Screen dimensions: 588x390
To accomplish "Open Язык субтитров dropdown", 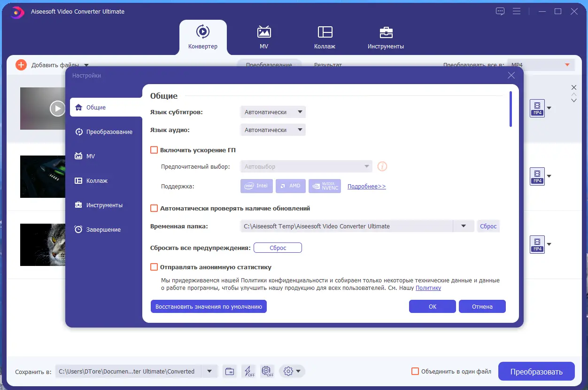I will point(272,112).
